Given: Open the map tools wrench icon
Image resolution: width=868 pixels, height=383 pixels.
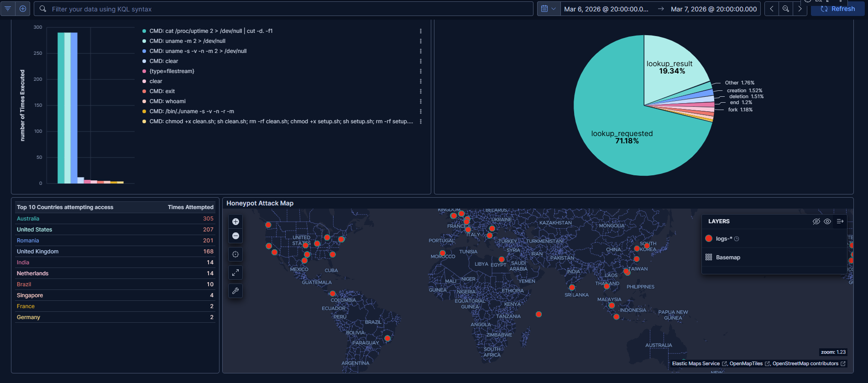Looking at the screenshot, I should [x=235, y=291].
